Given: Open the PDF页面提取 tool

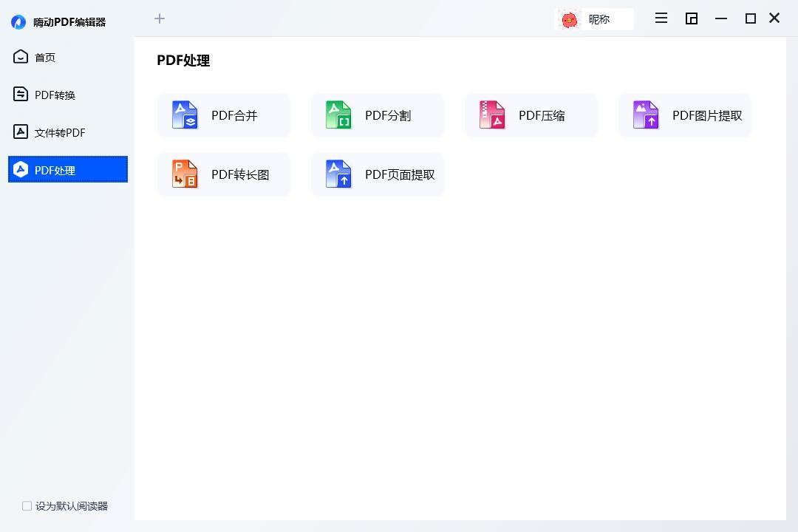Looking at the screenshot, I should [378, 174].
